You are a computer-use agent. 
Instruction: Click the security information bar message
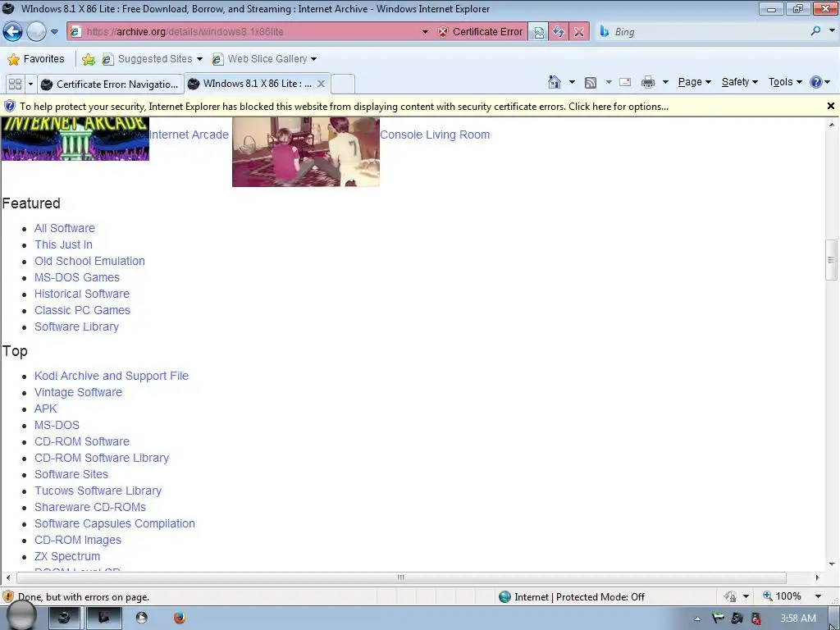[344, 106]
